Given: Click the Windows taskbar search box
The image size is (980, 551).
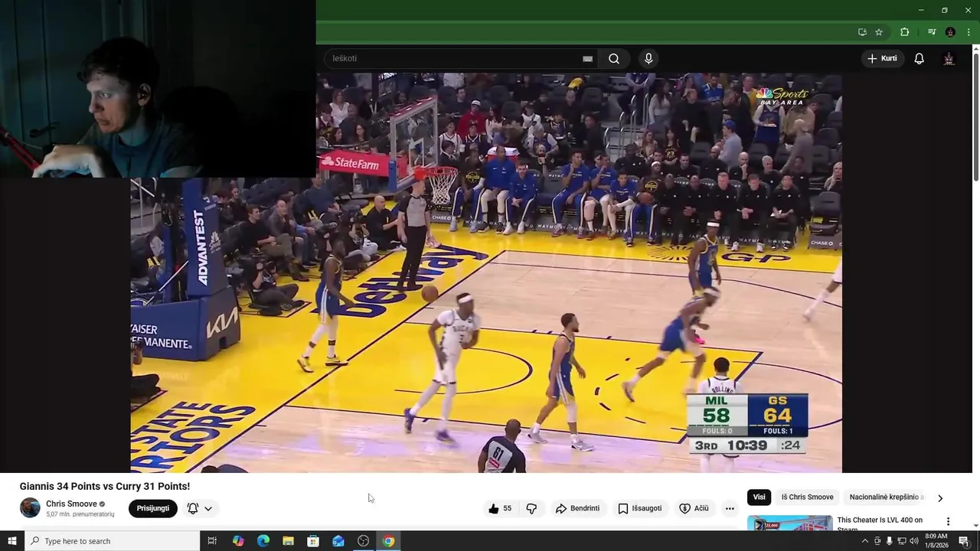Looking at the screenshot, I should pos(112,541).
